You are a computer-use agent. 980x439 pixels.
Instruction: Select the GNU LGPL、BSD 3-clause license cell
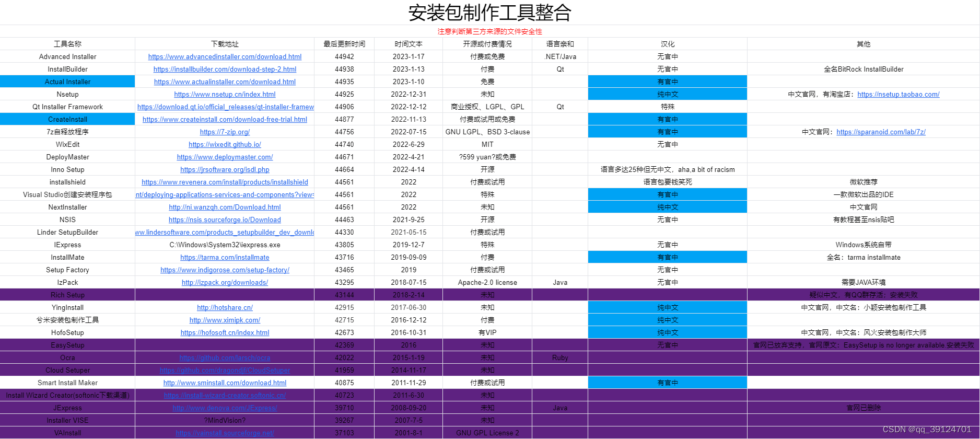pos(487,132)
